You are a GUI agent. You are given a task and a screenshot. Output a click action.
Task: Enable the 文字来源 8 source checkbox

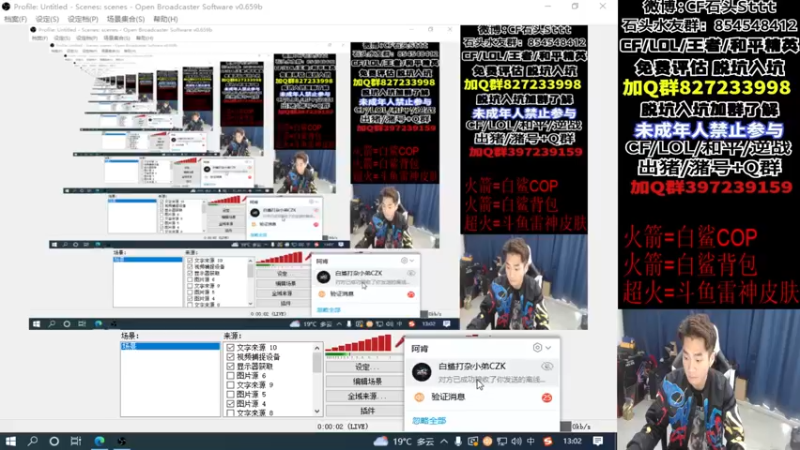point(231,412)
